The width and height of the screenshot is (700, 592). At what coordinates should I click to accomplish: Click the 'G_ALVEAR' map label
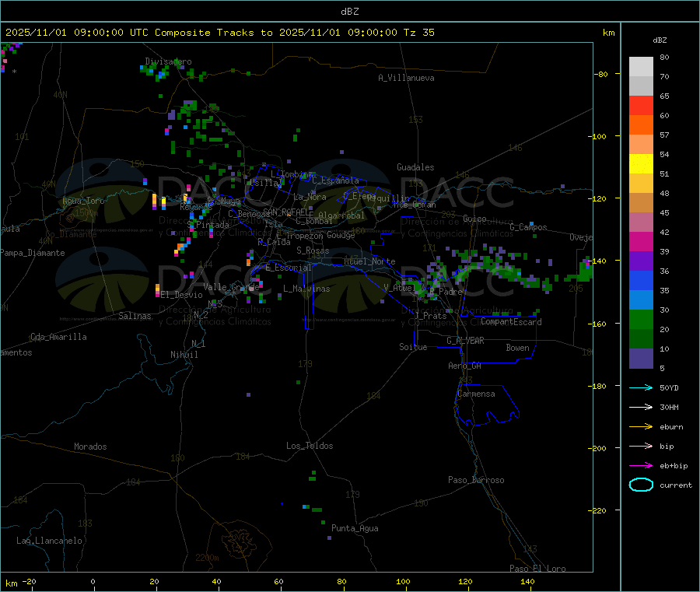[466, 341]
